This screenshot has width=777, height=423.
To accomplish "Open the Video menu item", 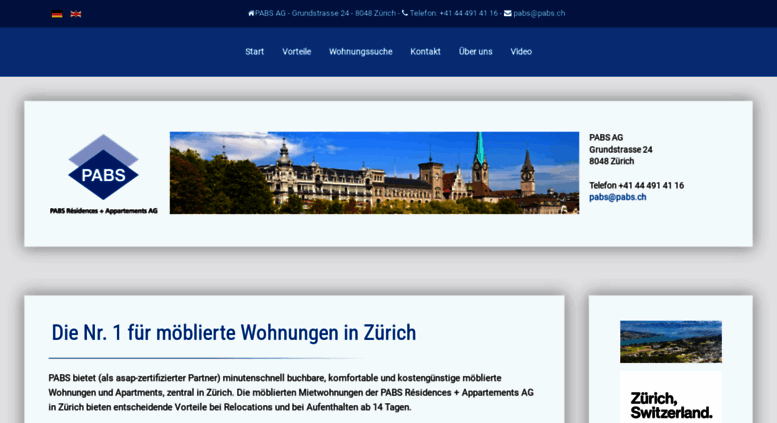I will pos(521,52).
